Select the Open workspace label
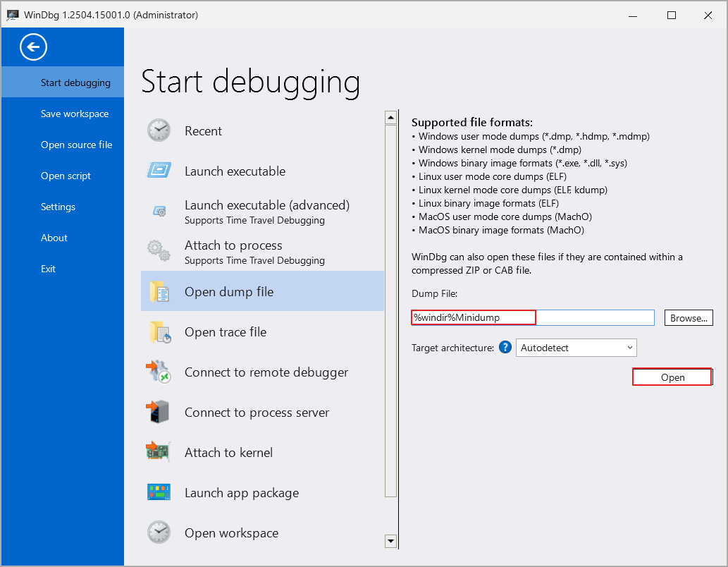The height and width of the screenshot is (567, 728). click(231, 533)
